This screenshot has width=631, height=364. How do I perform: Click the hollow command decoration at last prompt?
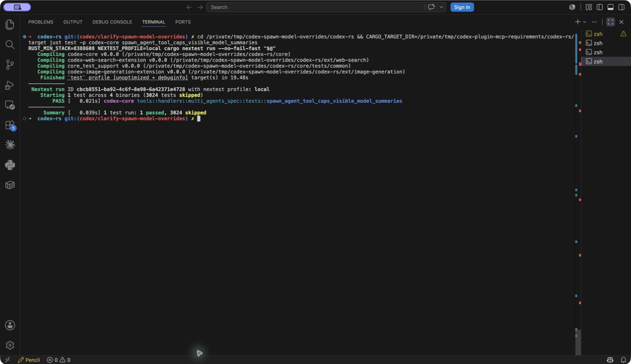[24, 118]
